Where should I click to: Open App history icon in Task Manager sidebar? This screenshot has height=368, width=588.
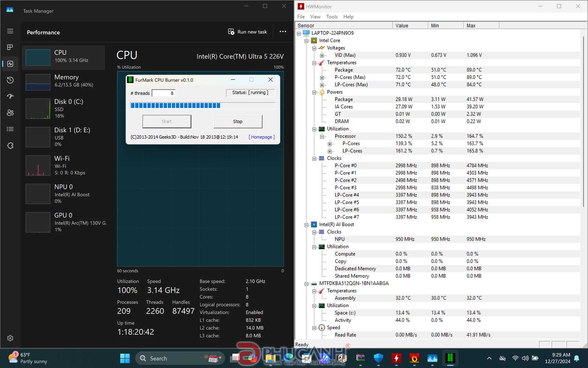point(10,80)
